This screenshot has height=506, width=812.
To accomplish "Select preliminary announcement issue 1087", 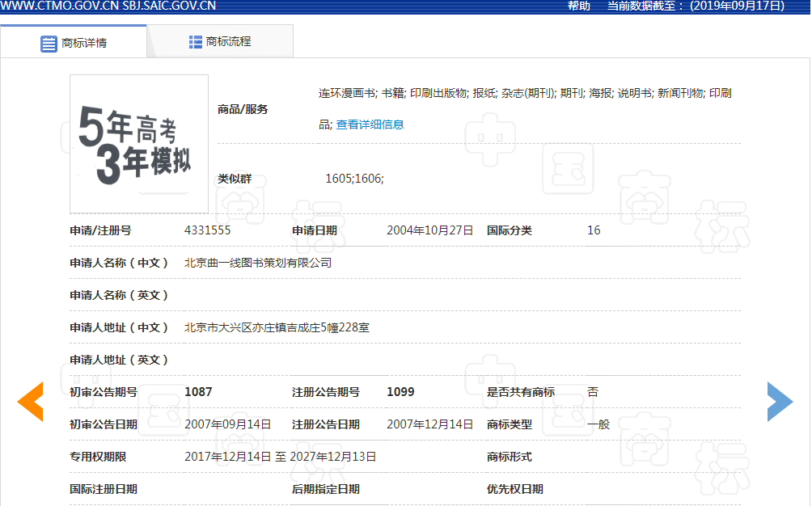I will tap(198, 392).
